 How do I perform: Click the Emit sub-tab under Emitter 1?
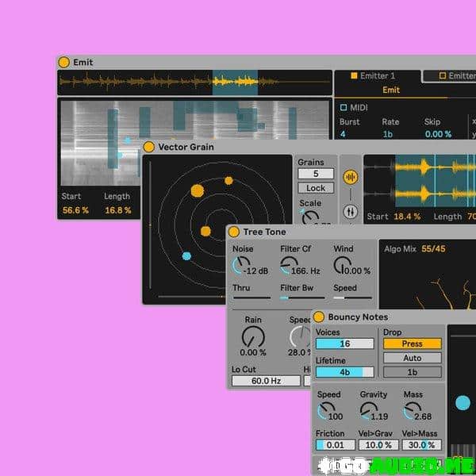[x=391, y=90]
